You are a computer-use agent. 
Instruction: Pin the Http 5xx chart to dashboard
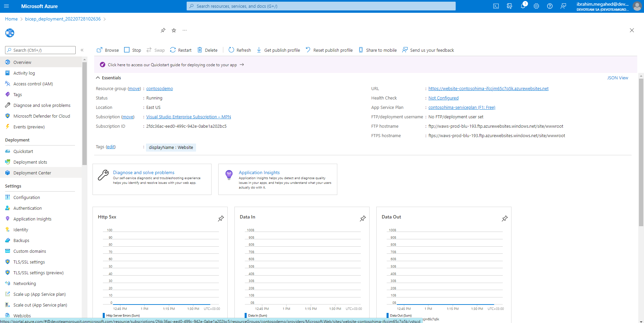point(221,218)
